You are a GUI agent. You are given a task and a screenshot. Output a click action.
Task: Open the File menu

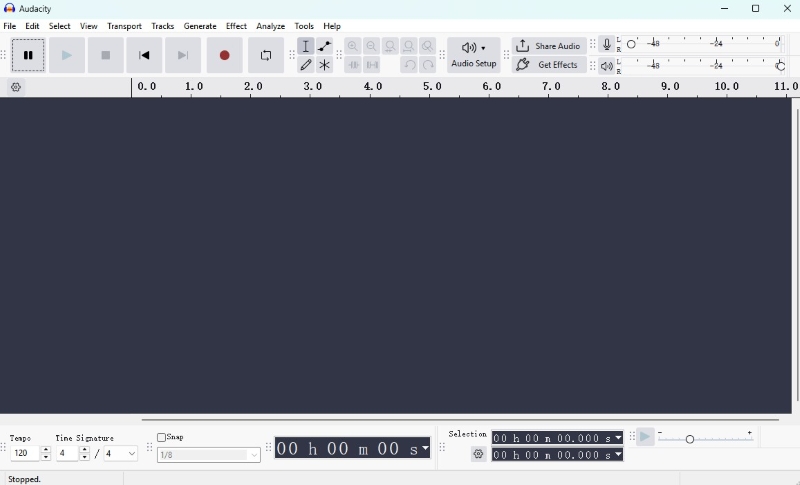[10, 26]
